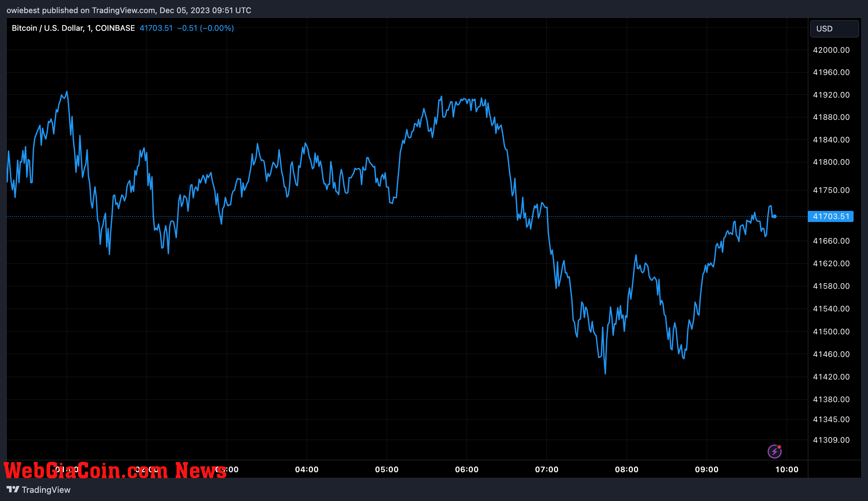Image resolution: width=868 pixels, height=501 pixels.
Task: Click the 41580.00 price axis label
Action: coord(831,286)
